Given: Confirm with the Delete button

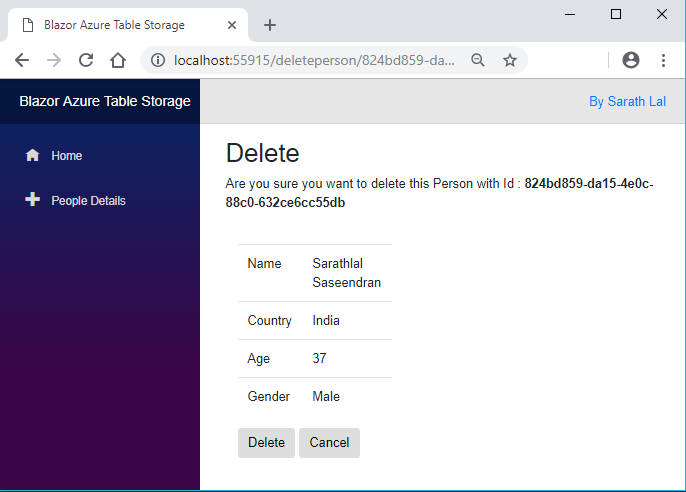Looking at the screenshot, I should (x=266, y=443).
